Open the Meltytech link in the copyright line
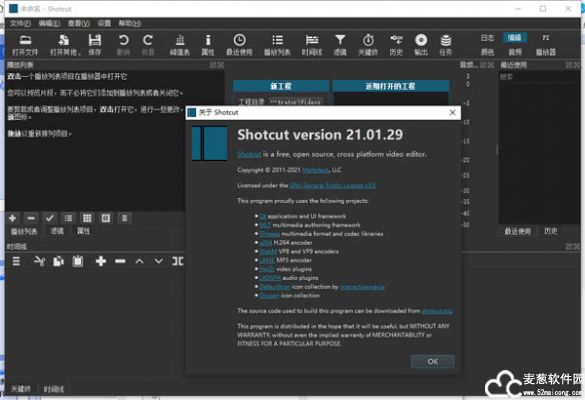The image size is (585, 400). tap(315, 170)
